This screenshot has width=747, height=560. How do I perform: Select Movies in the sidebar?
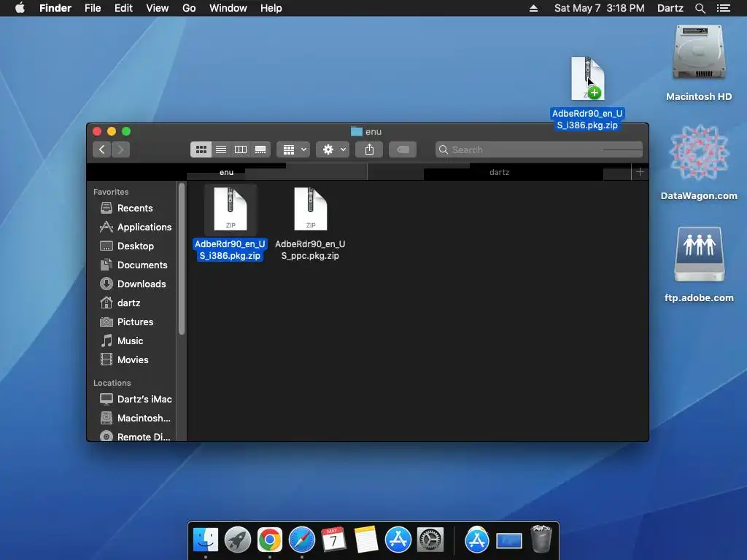coord(124,360)
